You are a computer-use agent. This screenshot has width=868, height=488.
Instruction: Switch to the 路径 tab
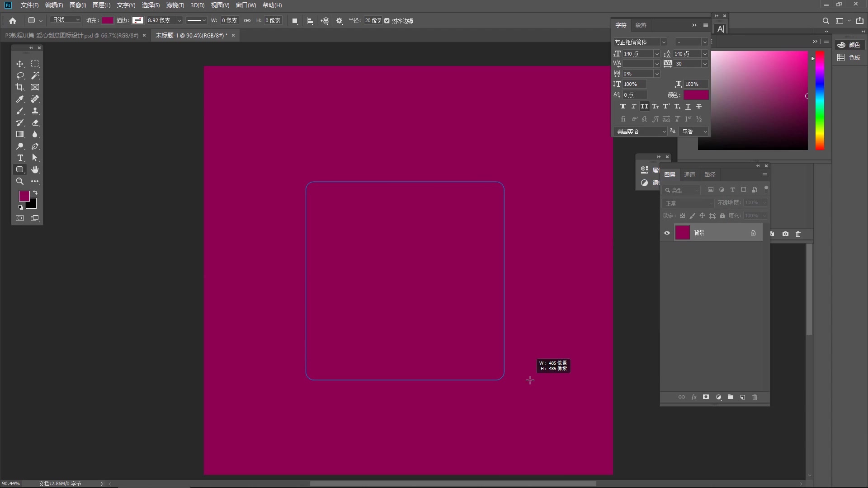click(710, 175)
